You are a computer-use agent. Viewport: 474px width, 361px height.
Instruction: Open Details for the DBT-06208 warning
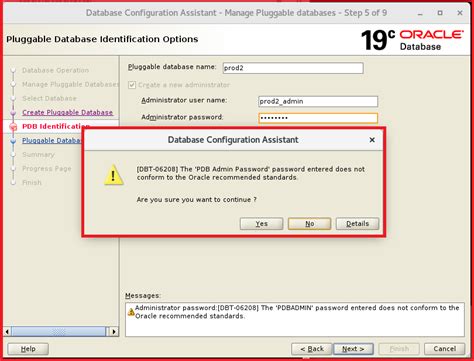pos(357,224)
